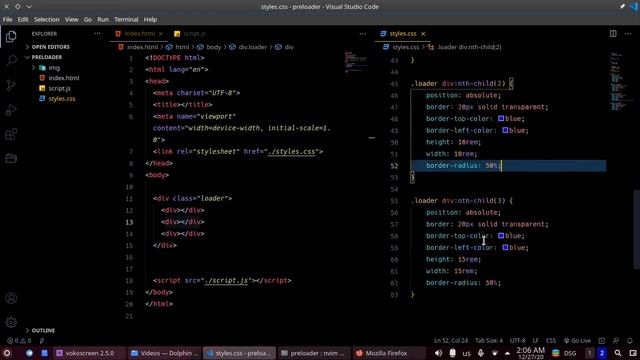Open the Search view in activity bar

click(x=11, y=60)
